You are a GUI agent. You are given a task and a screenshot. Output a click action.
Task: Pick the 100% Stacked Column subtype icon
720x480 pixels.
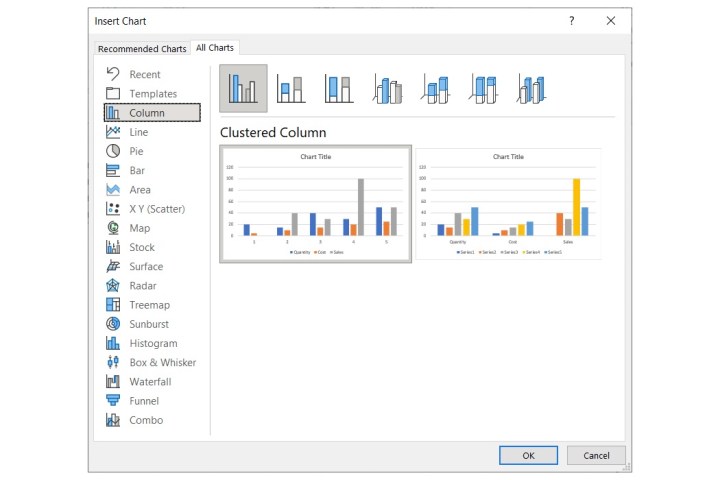(339, 88)
